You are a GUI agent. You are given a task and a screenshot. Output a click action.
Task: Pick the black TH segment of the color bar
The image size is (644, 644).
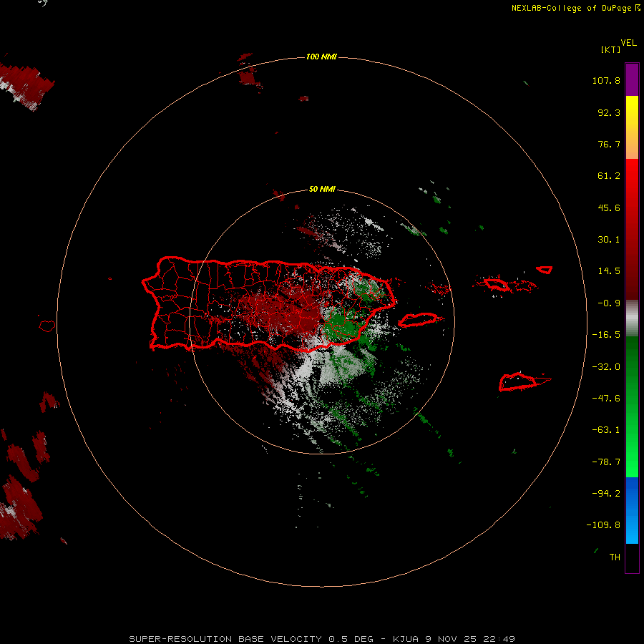pos(632,557)
